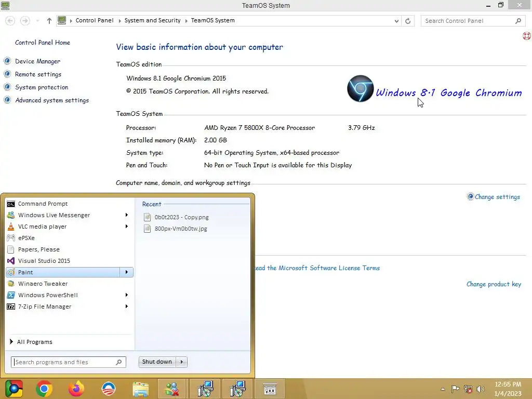
Task: Open Remote settings
Action: 38,74
